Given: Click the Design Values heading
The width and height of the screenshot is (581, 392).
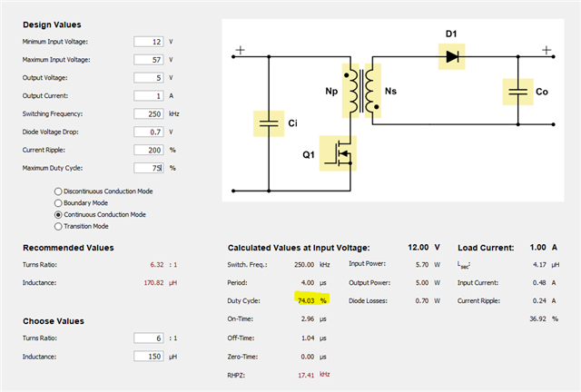Looking at the screenshot, I should 52,24.
